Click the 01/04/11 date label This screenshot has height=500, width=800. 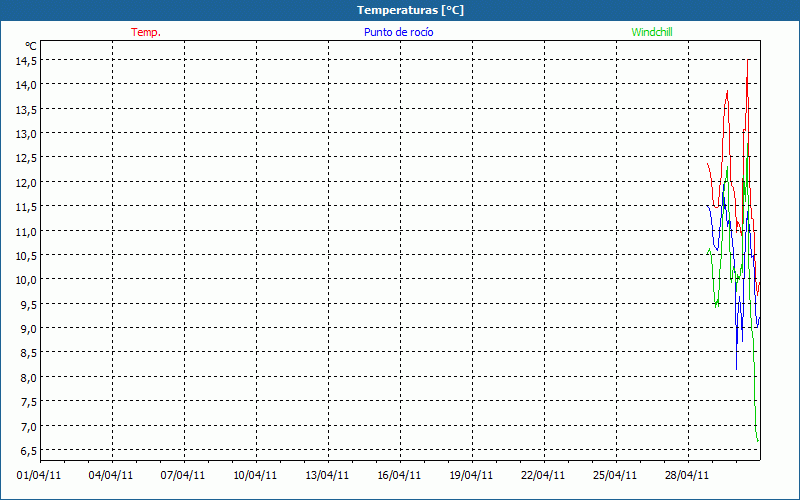click(39, 475)
